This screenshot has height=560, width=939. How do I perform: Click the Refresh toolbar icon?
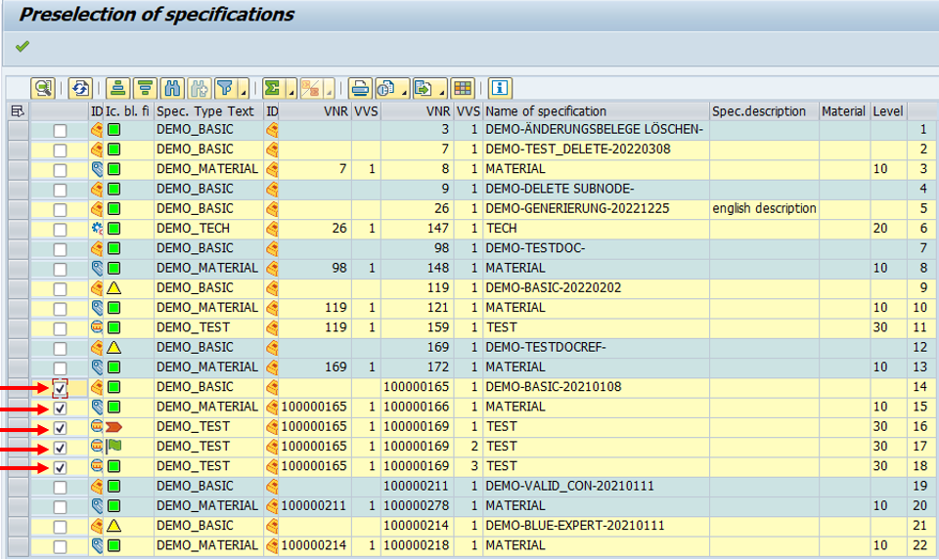coord(80,88)
